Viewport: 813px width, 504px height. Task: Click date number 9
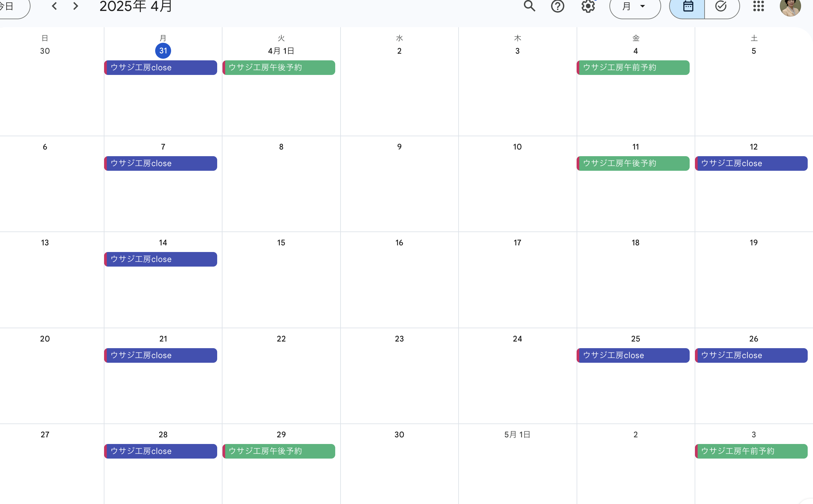[399, 147]
